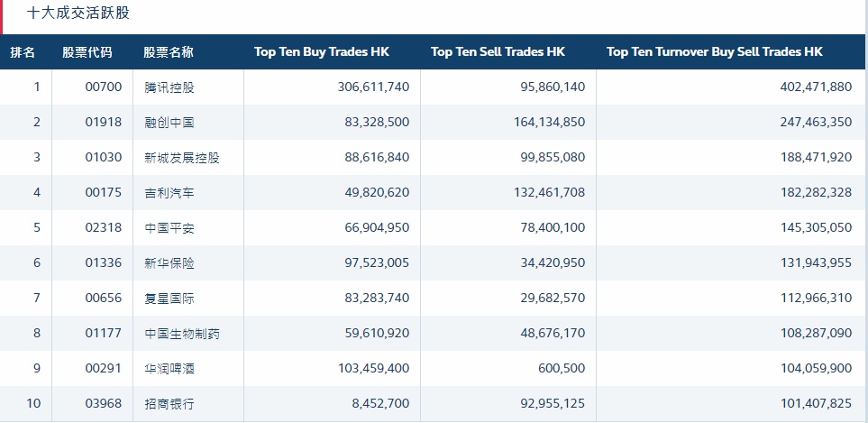Open 吉利汽车 stock details
The height and width of the screenshot is (423, 868).
coord(169,193)
